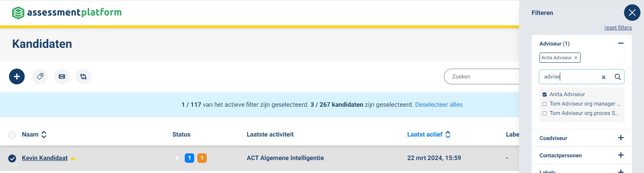The height and width of the screenshot is (173, 644).
Task: Collapse the Adviseur filter section
Action: 621,43
